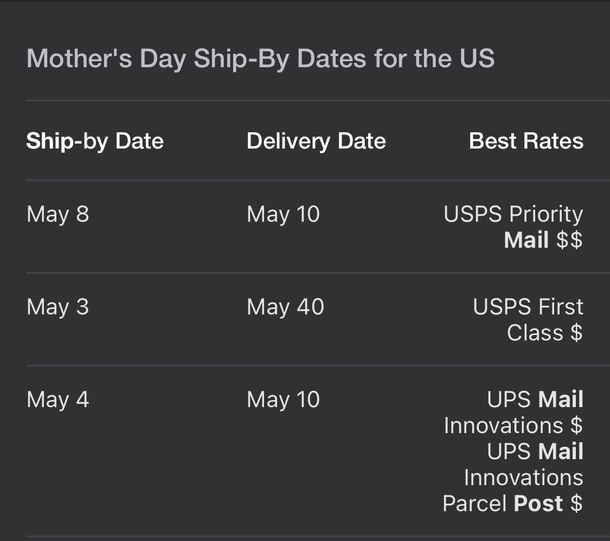Select the Best Rates column header

[526, 141]
